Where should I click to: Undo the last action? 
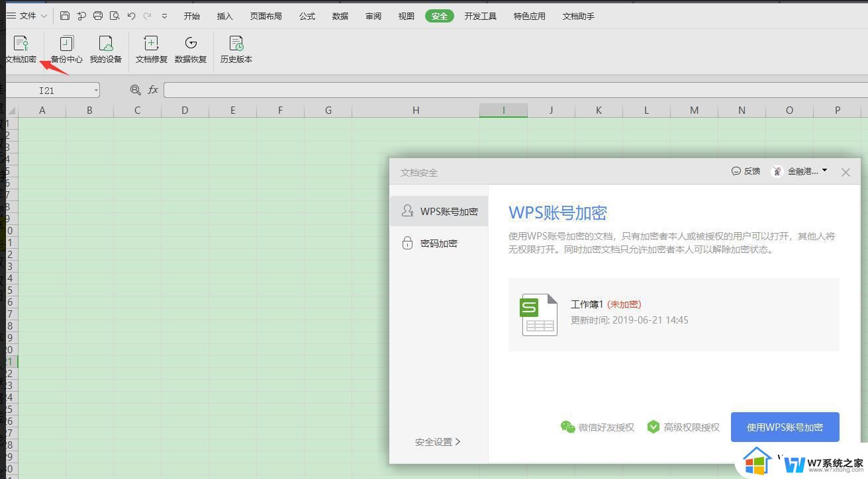(x=131, y=16)
